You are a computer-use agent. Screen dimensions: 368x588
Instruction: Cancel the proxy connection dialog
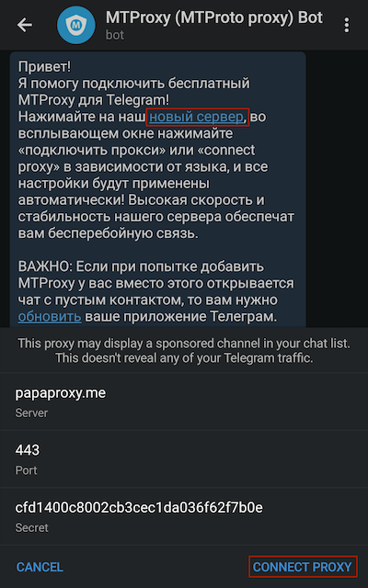pyautogui.click(x=40, y=567)
